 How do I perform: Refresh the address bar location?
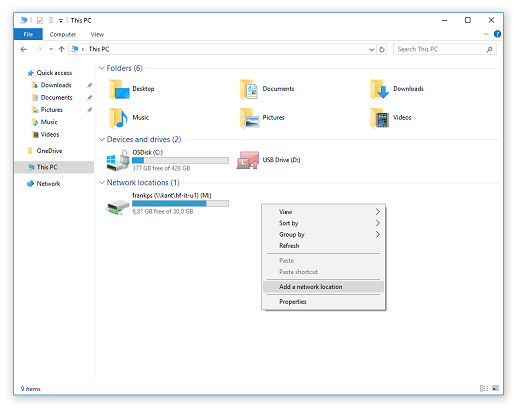coord(382,49)
